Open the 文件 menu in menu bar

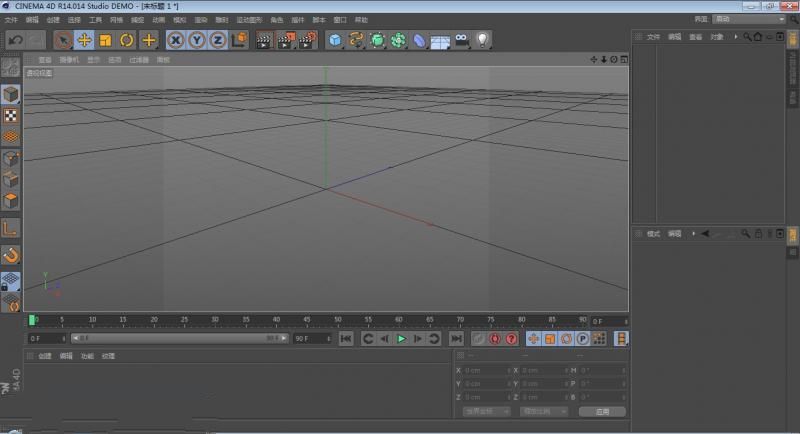tap(11, 19)
